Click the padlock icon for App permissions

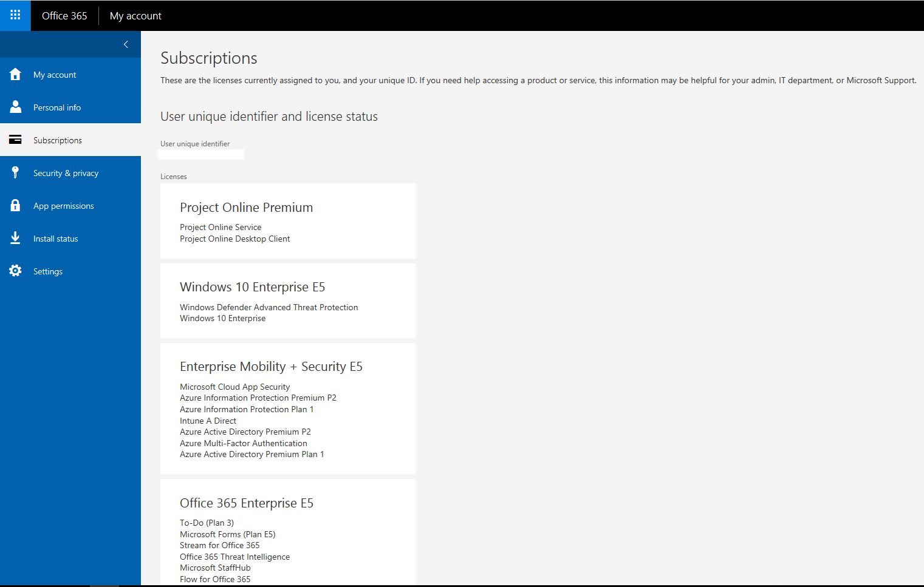15,205
